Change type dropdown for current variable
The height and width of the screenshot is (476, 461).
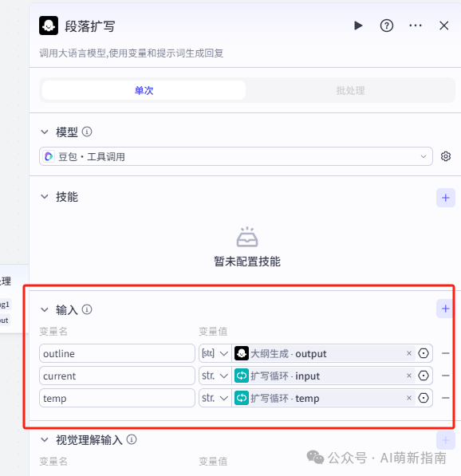click(x=215, y=376)
